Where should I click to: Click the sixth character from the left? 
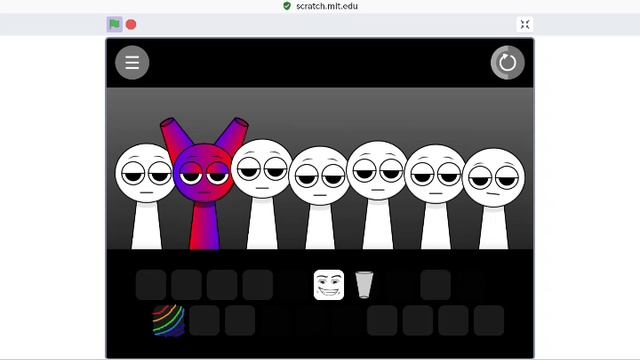tap(436, 197)
